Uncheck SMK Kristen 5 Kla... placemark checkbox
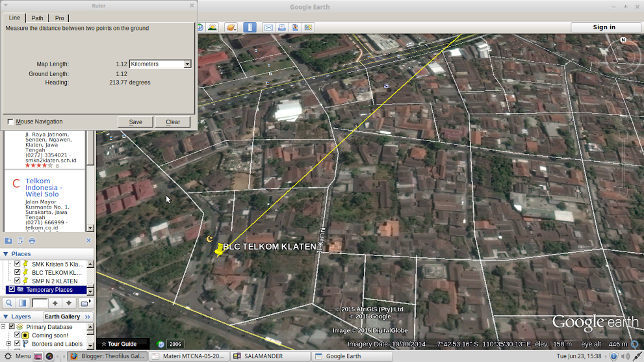The width and height of the screenshot is (644, 362). point(18,264)
